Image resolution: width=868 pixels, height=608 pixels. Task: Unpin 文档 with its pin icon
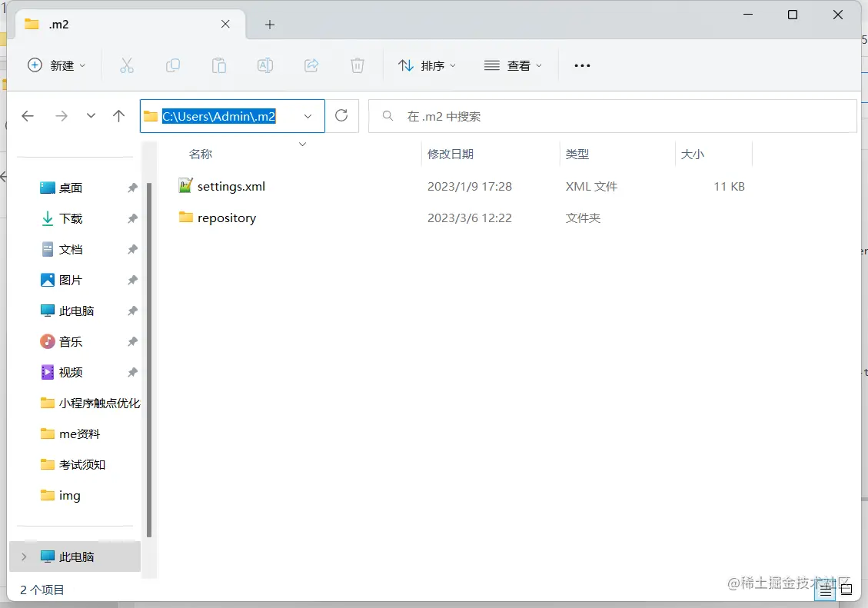coord(132,250)
